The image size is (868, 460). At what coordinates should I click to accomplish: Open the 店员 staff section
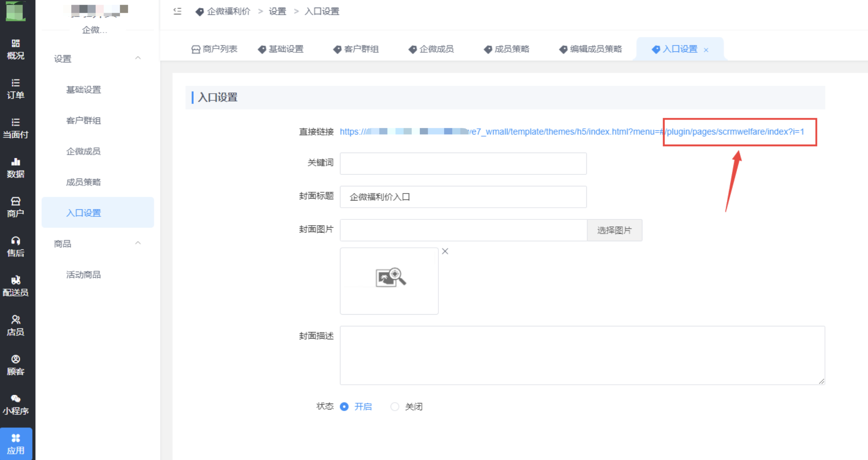(x=15, y=326)
